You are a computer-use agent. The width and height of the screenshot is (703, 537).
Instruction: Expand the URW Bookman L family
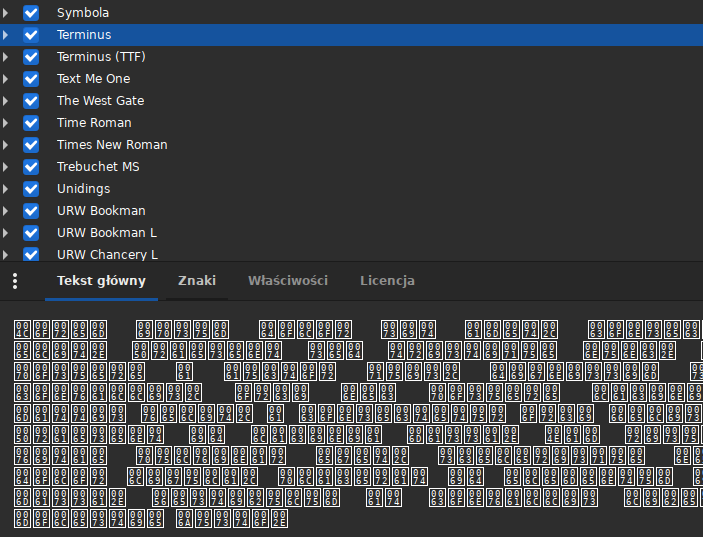tap(5, 232)
